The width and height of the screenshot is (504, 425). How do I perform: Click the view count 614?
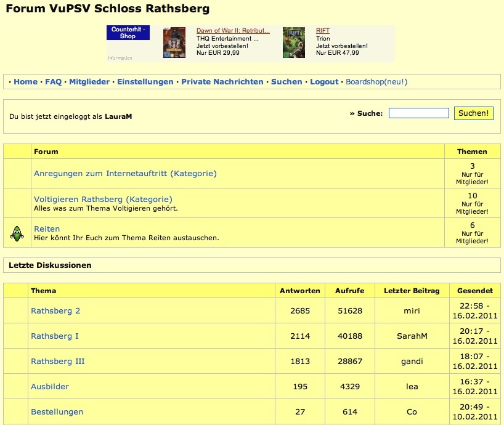click(350, 412)
